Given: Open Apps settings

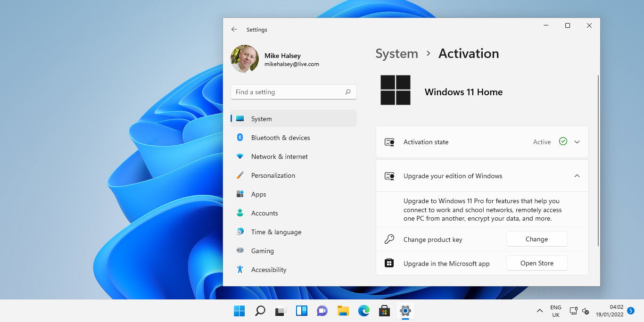Looking at the screenshot, I should [258, 194].
